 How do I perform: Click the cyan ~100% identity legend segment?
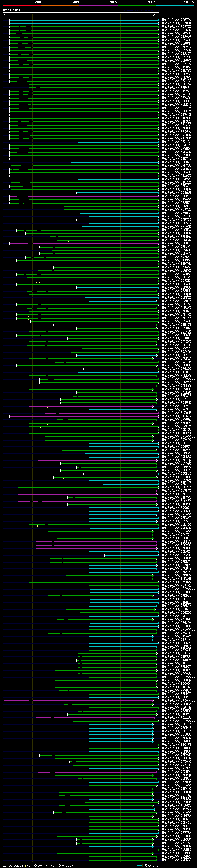[x=175, y=6]
